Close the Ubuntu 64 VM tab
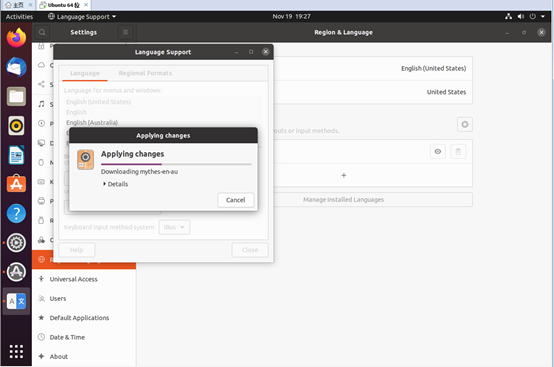Image resolution: width=554 pixels, height=367 pixels. pyautogui.click(x=86, y=5)
